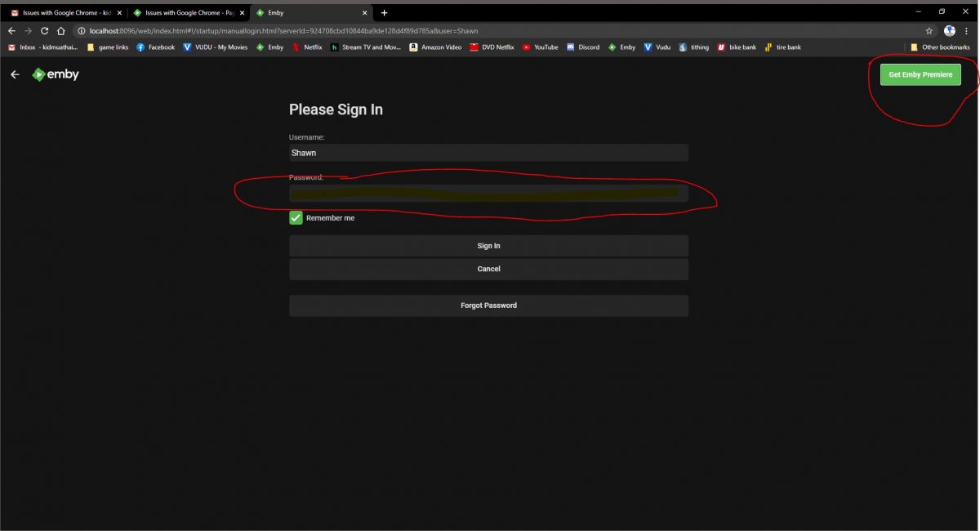Open VUDU - My Movies bookmark
980x531 pixels.
[x=216, y=47]
